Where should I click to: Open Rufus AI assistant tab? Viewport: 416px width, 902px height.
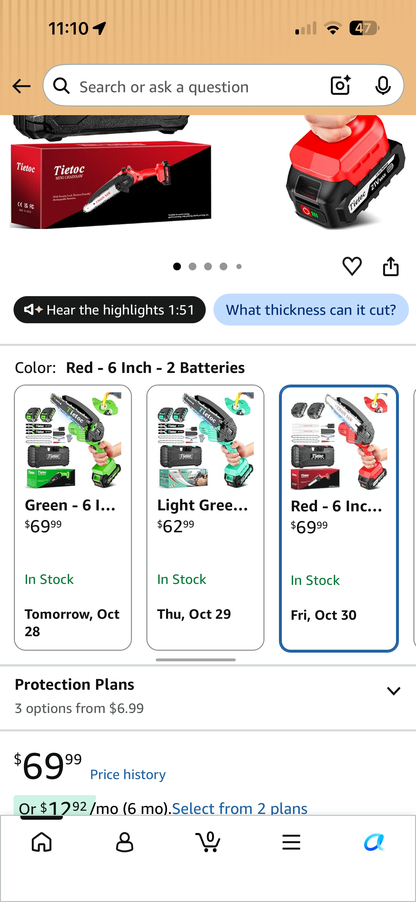tap(375, 843)
